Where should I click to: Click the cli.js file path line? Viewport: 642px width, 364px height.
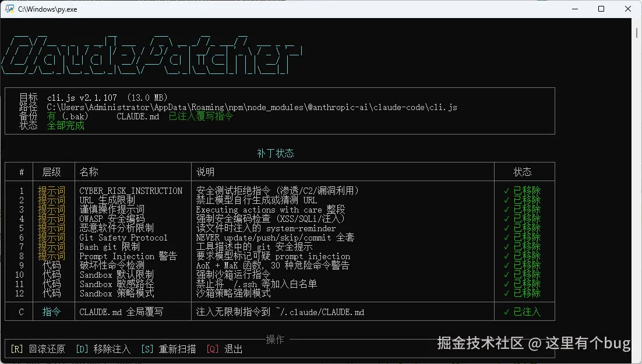pyautogui.click(x=252, y=107)
